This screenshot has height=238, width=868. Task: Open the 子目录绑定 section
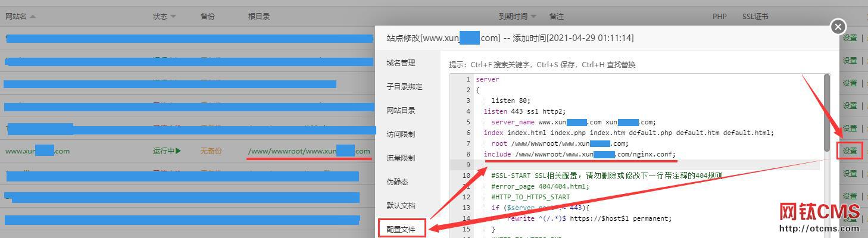(404, 87)
